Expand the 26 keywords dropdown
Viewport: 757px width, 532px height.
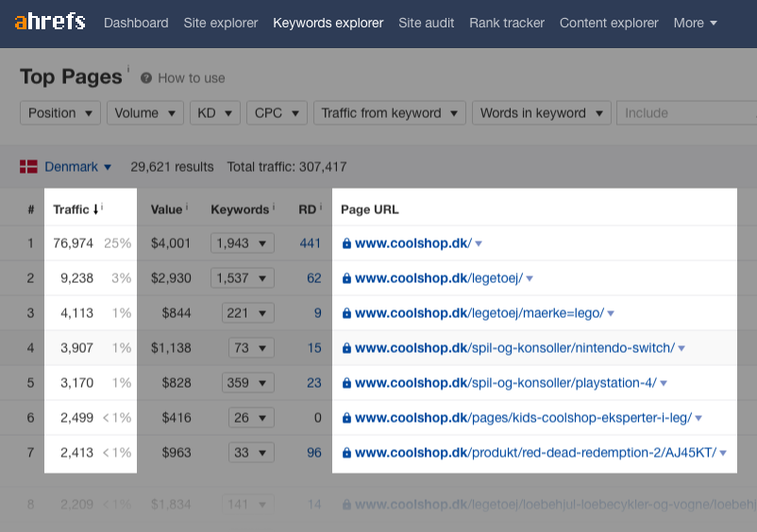pyautogui.click(x=251, y=418)
